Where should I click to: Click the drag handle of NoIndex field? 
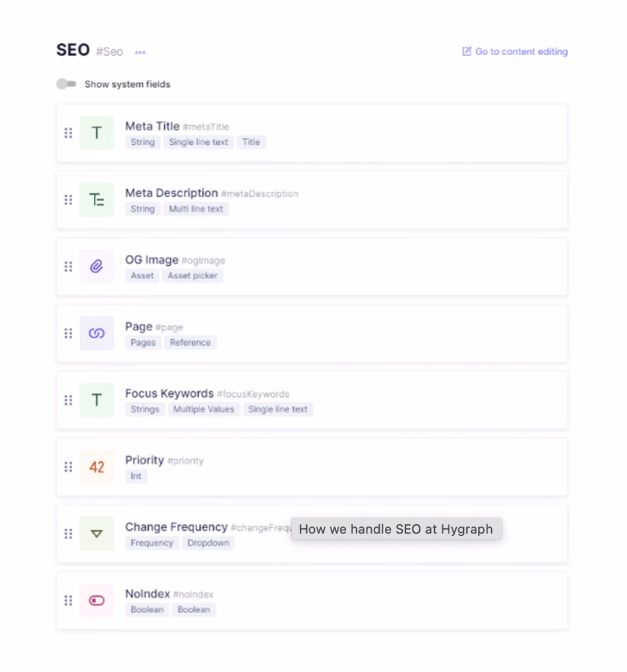coord(68,600)
